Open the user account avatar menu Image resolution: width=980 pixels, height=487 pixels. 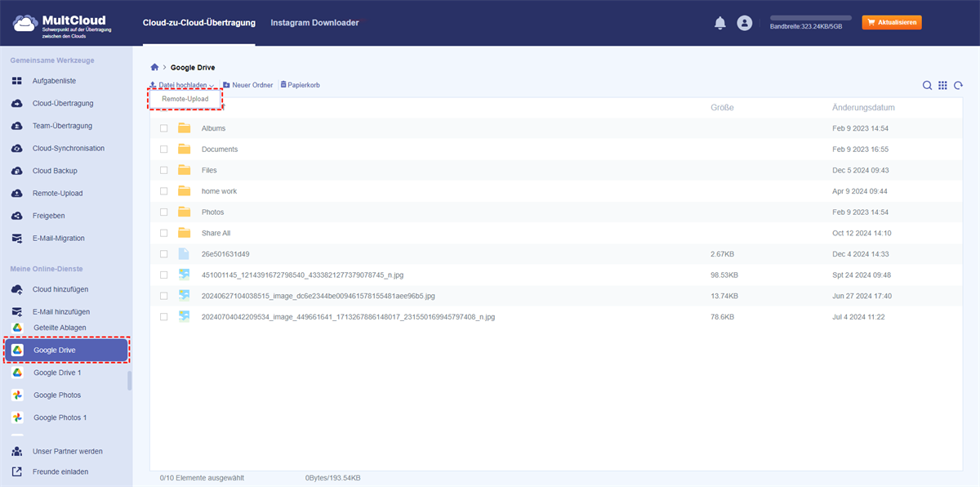click(x=744, y=23)
